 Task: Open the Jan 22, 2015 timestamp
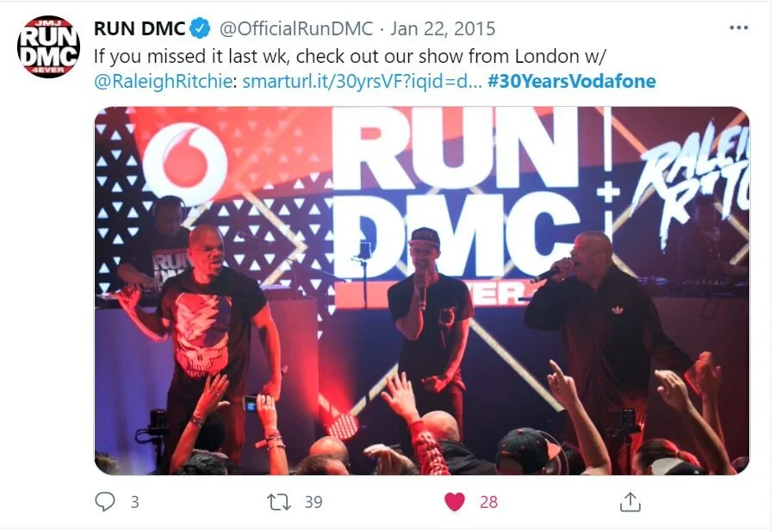pyautogui.click(x=443, y=28)
